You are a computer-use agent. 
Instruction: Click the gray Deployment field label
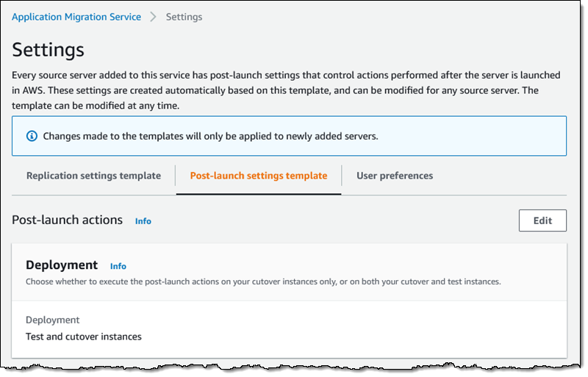pyautogui.click(x=52, y=320)
